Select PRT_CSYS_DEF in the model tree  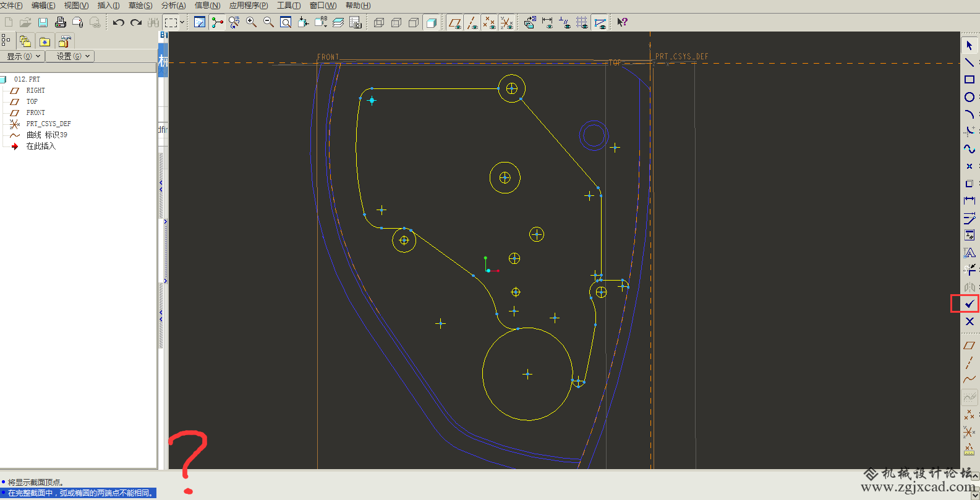(x=48, y=124)
